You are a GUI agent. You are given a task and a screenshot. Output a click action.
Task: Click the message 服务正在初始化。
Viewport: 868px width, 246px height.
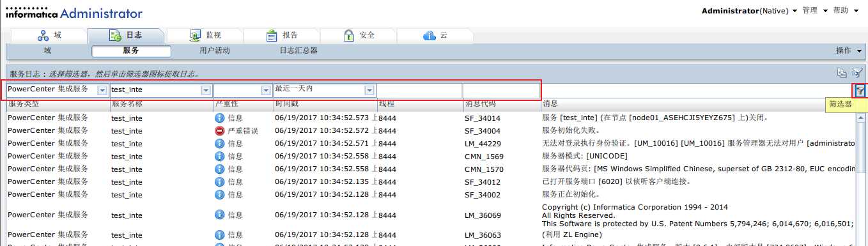(x=571, y=195)
